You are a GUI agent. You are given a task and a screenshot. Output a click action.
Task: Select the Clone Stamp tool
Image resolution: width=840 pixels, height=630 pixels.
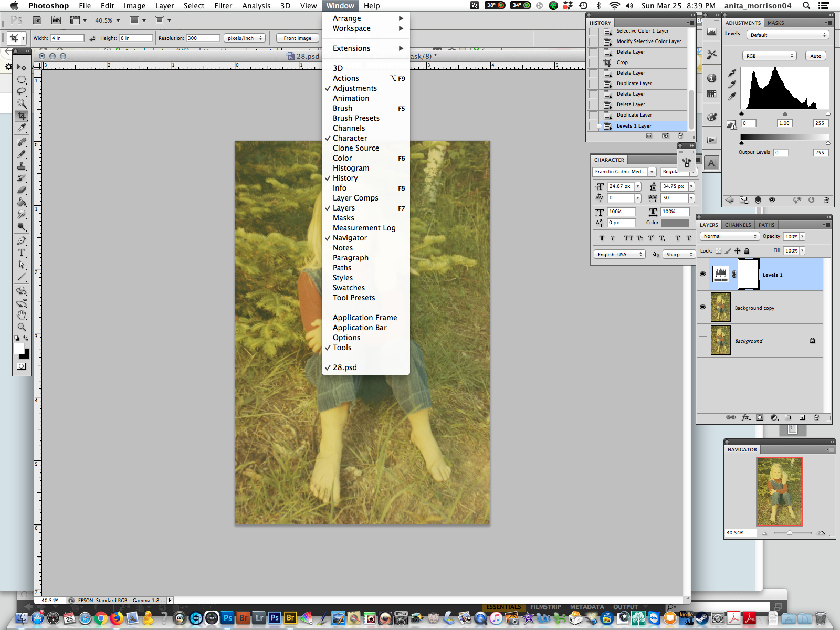(22, 166)
